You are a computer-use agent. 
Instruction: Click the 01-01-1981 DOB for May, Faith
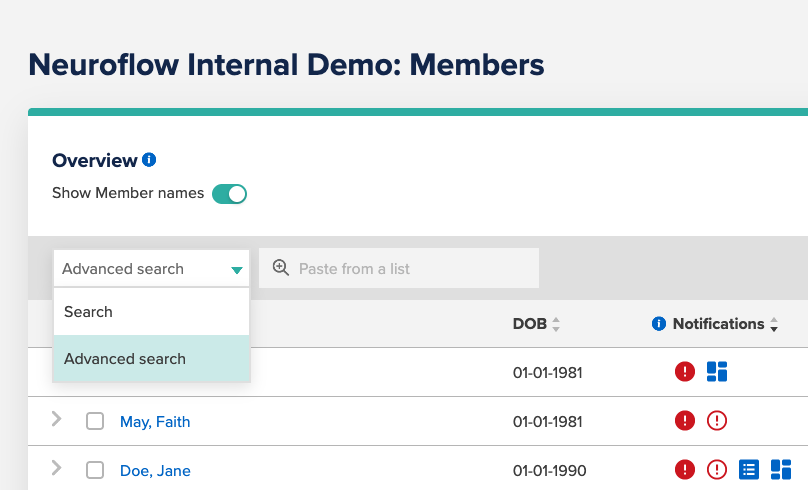pos(547,422)
